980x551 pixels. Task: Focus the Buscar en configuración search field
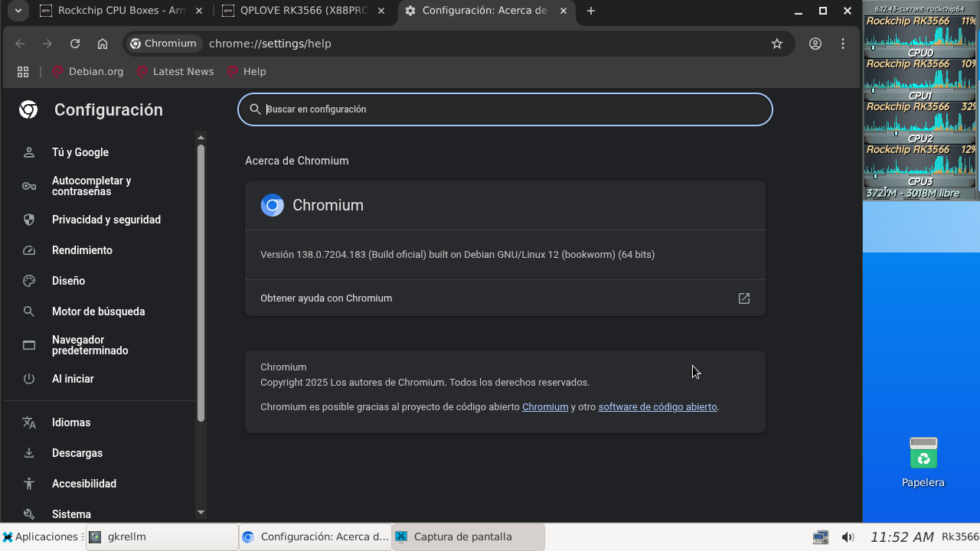pos(505,109)
